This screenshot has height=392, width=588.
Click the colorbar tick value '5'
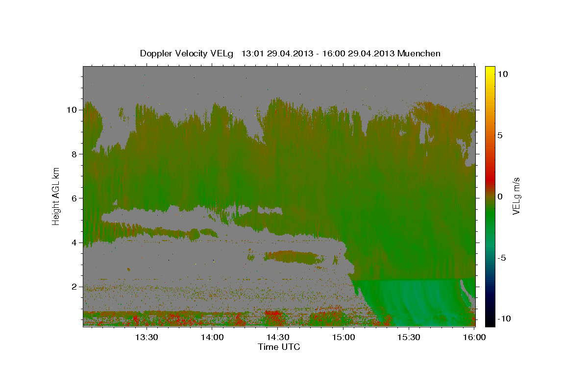click(500, 135)
